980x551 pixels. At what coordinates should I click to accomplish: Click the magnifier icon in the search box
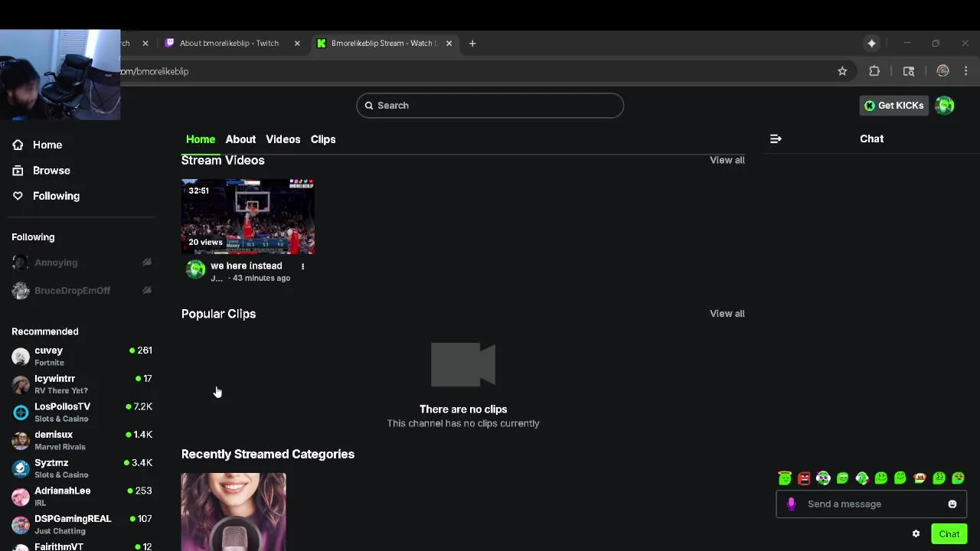pos(369,106)
